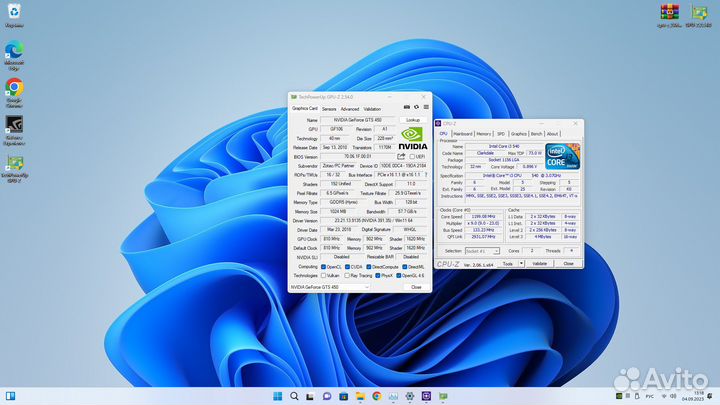
Task: Click the РУС language indicator in the tray
Action: pos(649,396)
